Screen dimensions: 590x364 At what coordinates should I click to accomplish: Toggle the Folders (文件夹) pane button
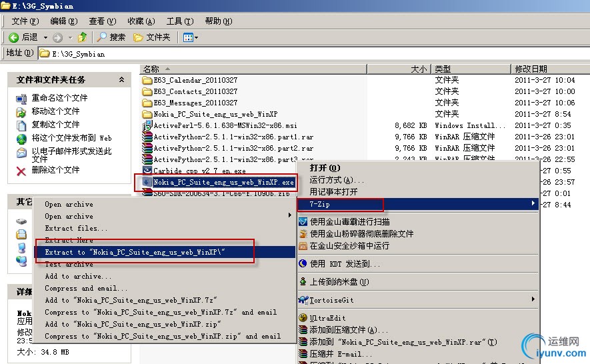point(152,37)
